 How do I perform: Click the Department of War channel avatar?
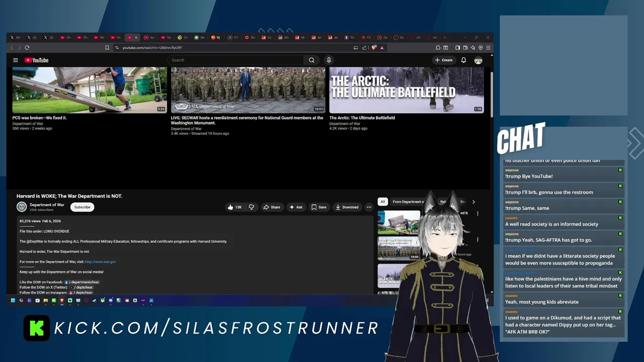pyautogui.click(x=22, y=207)
